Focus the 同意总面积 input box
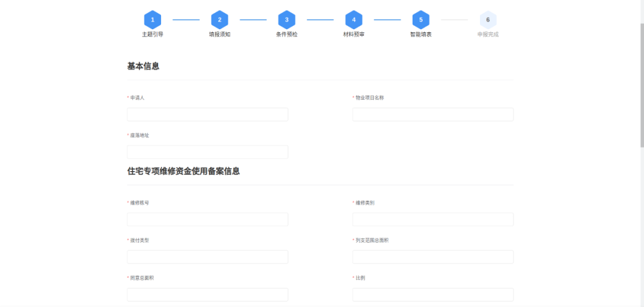The image size is (644, 307). pyautogui.click(x=208, y=294)
